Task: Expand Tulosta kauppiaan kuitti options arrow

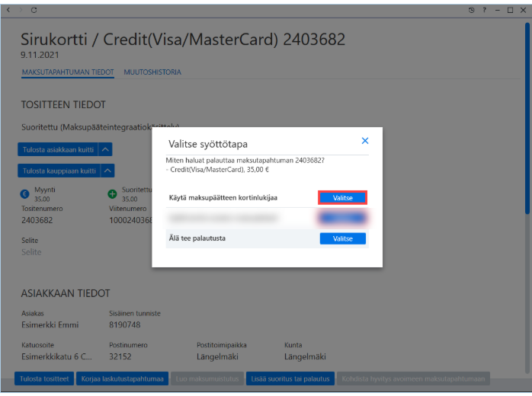Action: pyautogui.click(x=107, y=171)
